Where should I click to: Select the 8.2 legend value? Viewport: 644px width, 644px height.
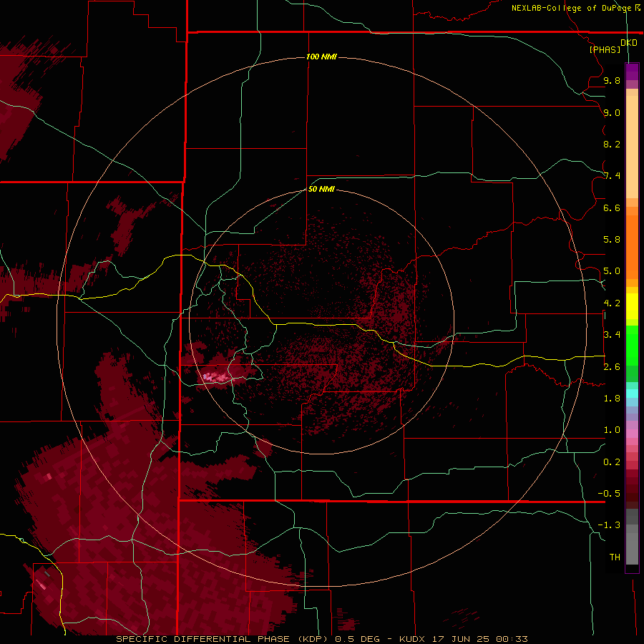612,144
